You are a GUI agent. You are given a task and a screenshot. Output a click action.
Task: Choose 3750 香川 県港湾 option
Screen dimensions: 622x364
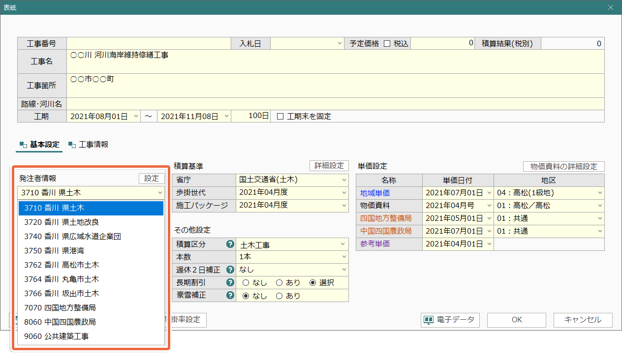[91, 251]
